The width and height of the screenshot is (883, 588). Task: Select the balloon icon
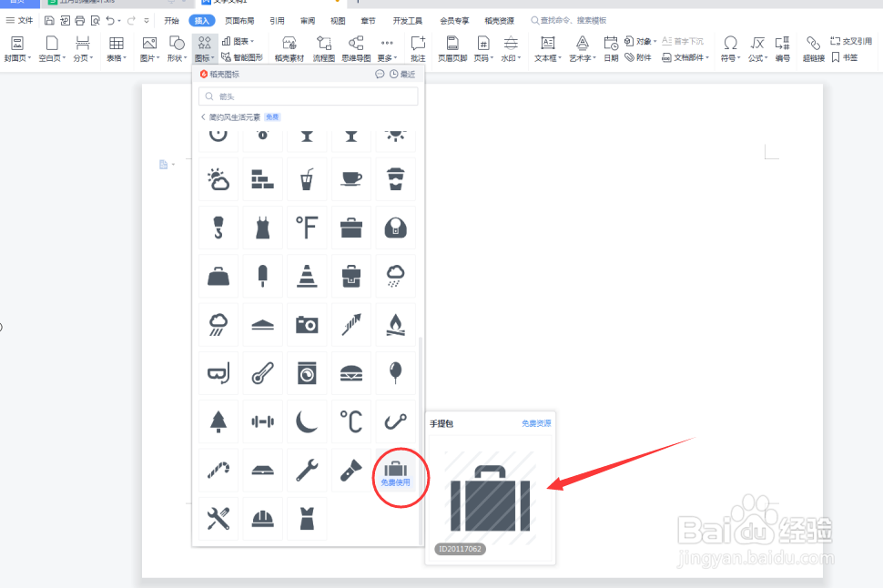click(395, 373)
